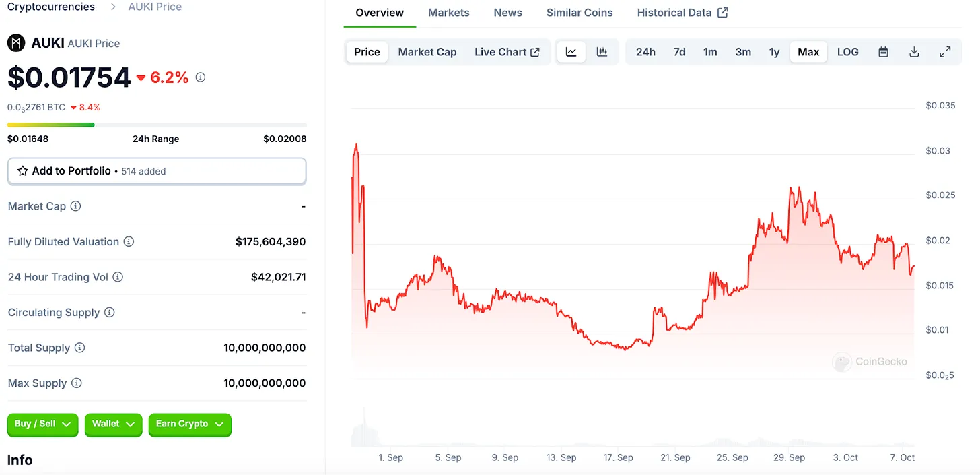
Task: Open the calendar date range picker
Action: [x=883, y=52]
